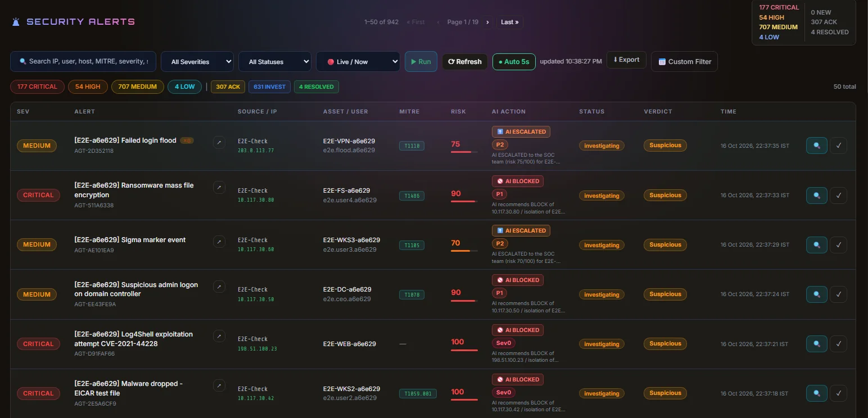Open the Failed login flood alert's arrow icon
Screen dimensions: 868x418
(x=219, y=142)
